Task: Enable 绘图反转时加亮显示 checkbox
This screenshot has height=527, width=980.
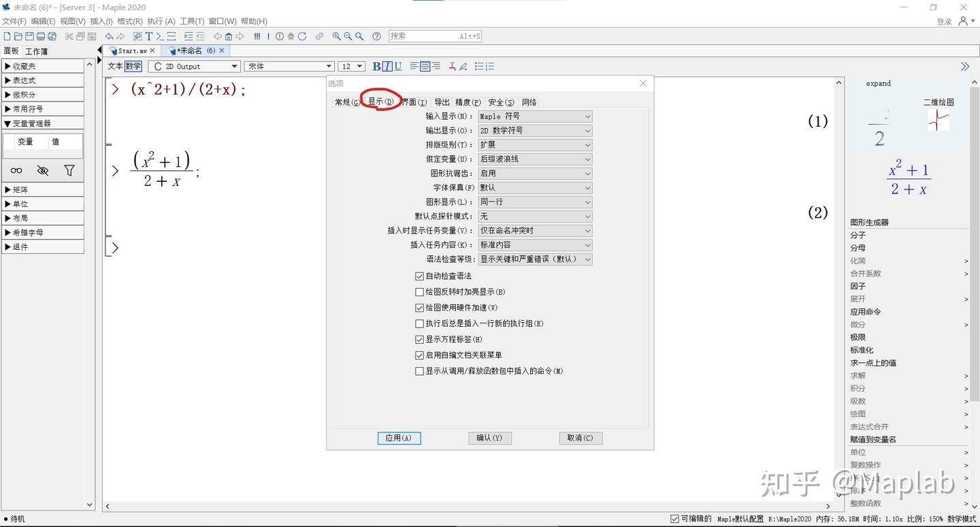Action: [420, 291]
